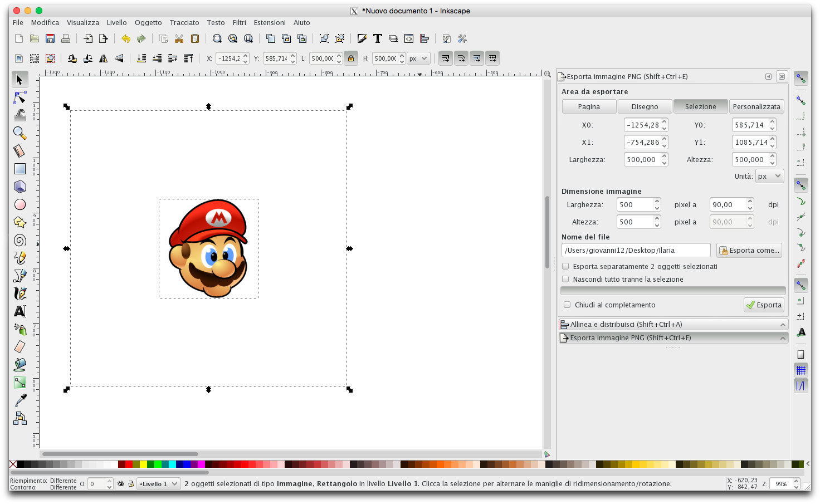The width and height of the screenshot is (820, 504).
Task: Collapse the lower 'Esporta immagine PNG' panel row
Action: [x=783, y=338]
